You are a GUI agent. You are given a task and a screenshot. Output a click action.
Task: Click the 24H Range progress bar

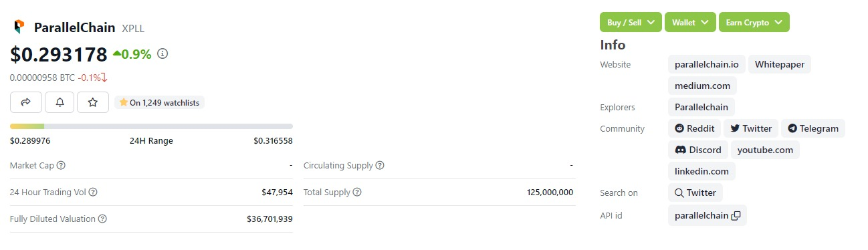point(151,126)
